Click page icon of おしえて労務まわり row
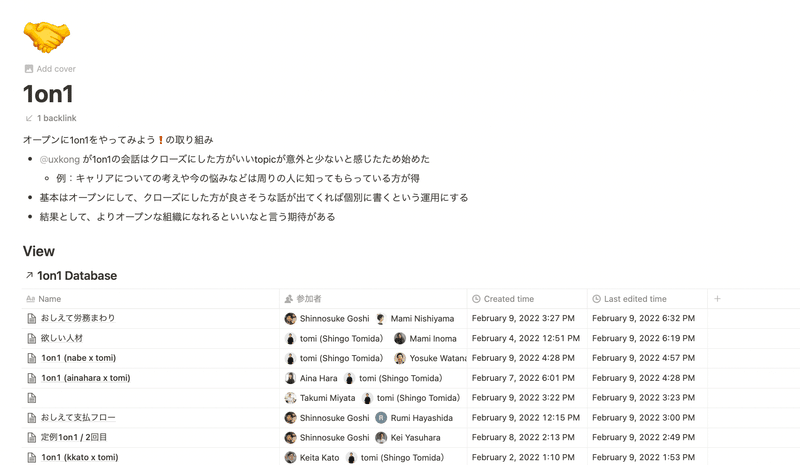This screenshot has width=800, height=465. (32, 319)
